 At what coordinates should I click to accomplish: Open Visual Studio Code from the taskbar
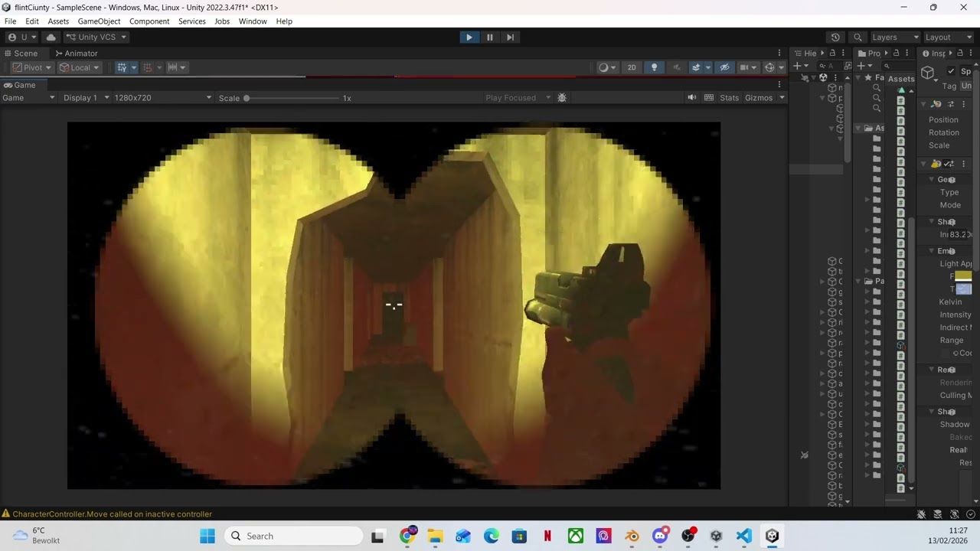pos(743,536)
